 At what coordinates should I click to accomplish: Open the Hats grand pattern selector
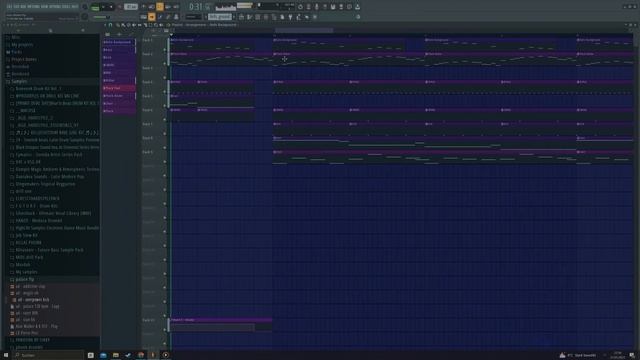click(x=220, y=17)
